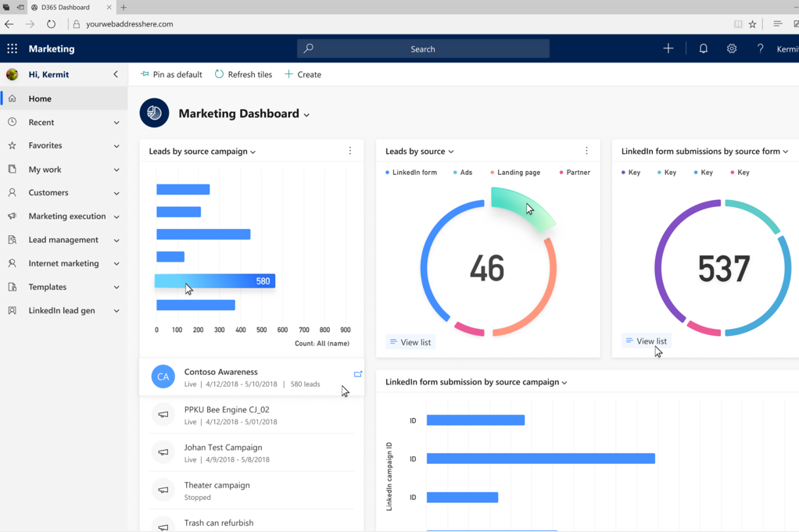Screen dimensions: 799x532
Task: Click megaphone icon beside PPKU Bee Engine CJ_02
Action: pos(163,414)
